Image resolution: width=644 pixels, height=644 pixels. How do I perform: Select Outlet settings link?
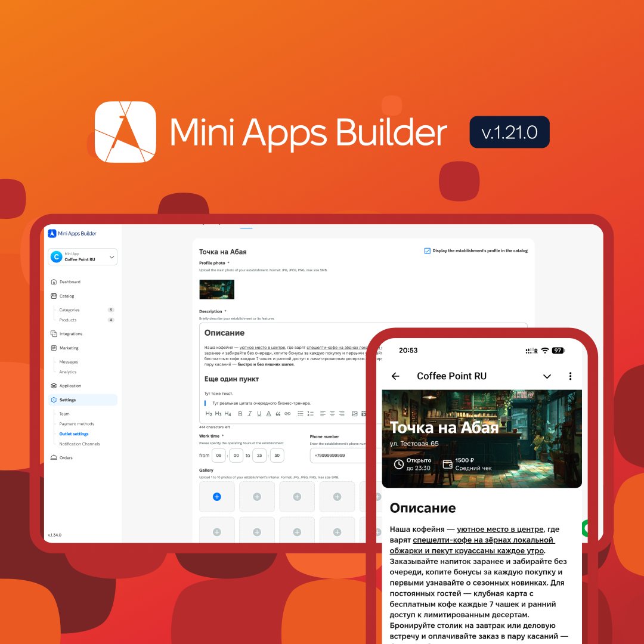tap(74, 434)
